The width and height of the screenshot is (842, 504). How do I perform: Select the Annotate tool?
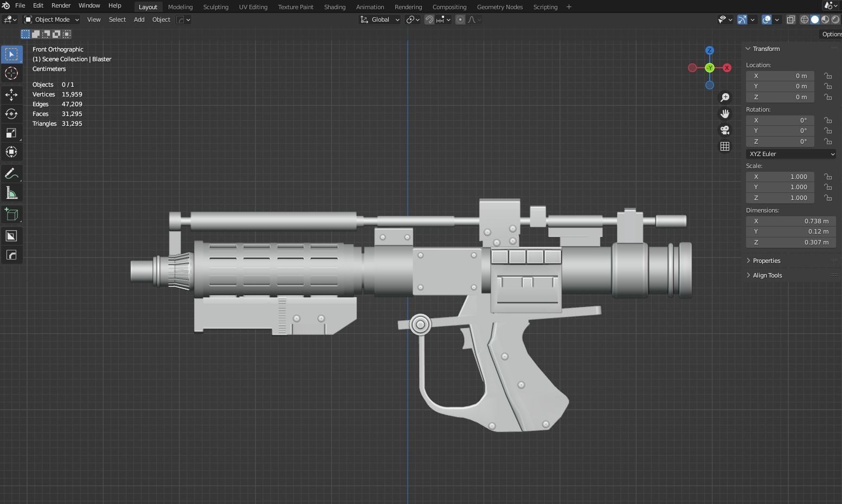coord(11,174)
